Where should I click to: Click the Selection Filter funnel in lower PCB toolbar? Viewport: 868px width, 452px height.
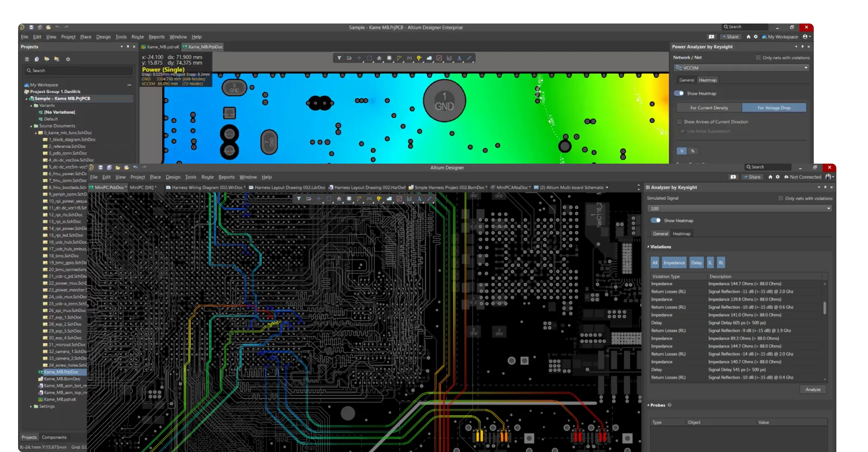coord(299,198)
